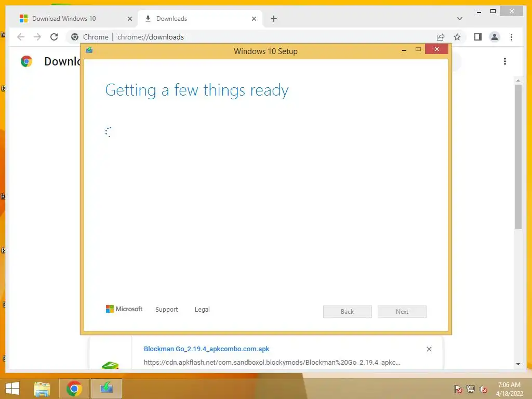
Task: Open the Legal link in Setup
Action: [x=202, y=310]
